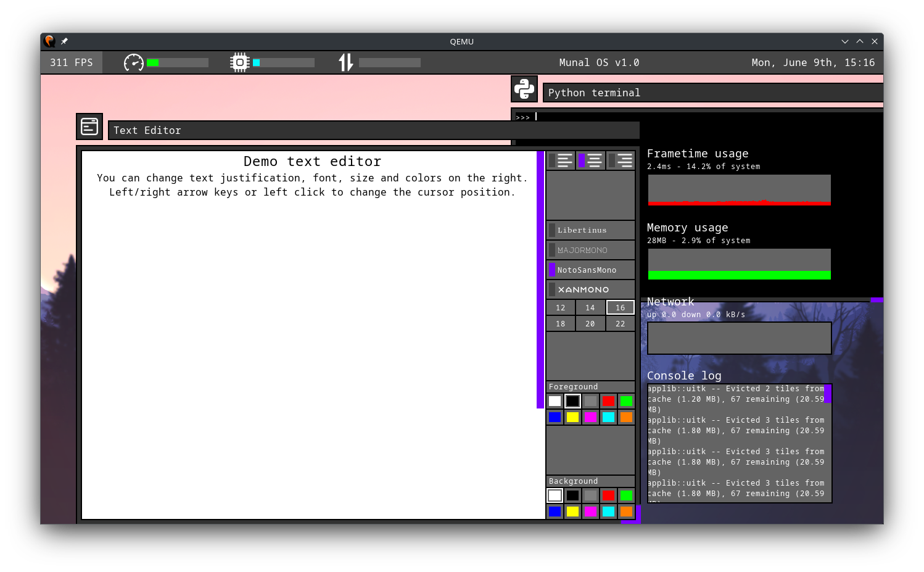Click '28MB - 2.9% of system' text

pyautogui.click(x=699, y=241)
